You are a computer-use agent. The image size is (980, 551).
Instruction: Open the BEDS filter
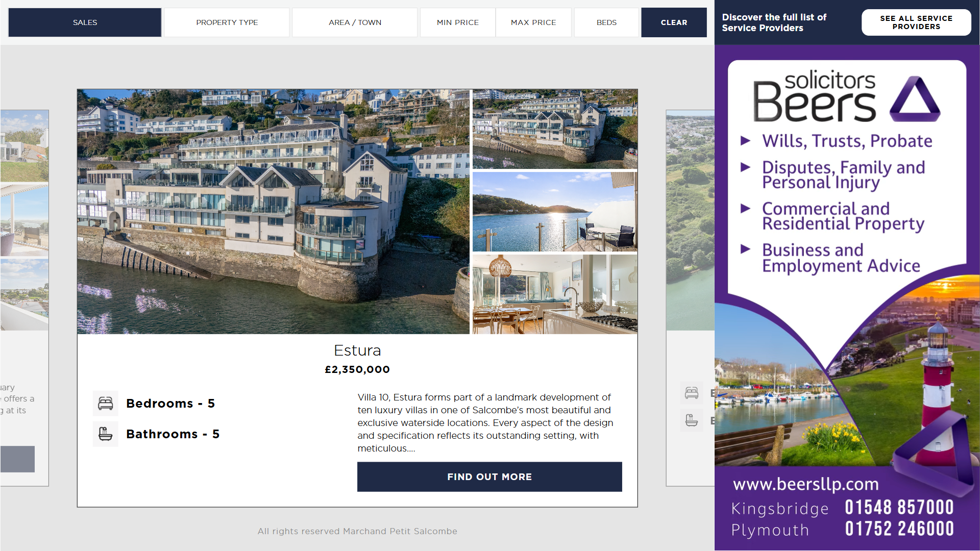click(x=606, y=22)
